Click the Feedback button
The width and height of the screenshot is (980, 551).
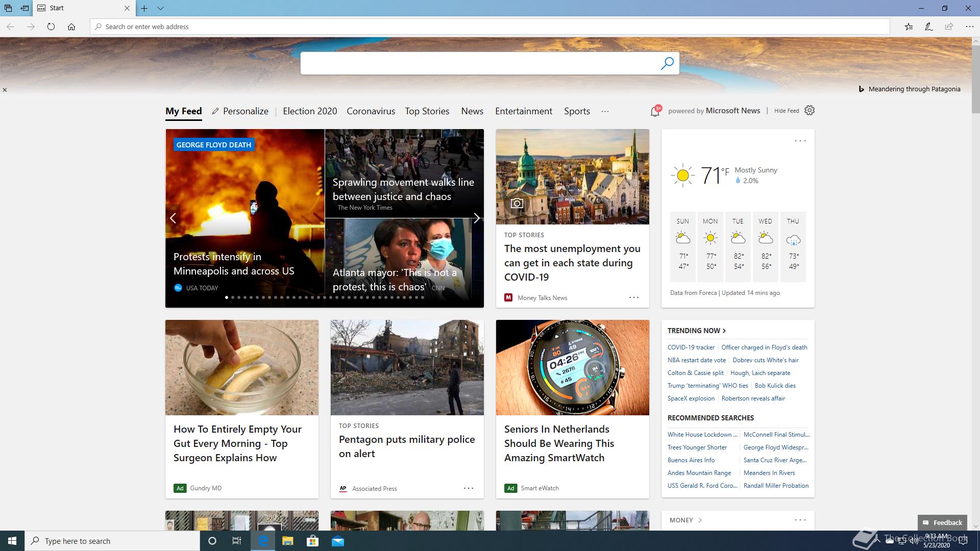pos(942,522)
